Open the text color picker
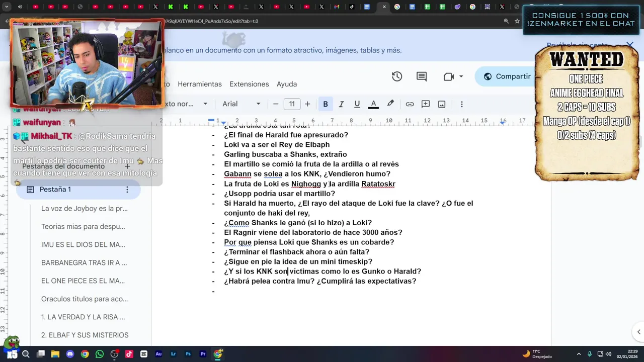This screenshot has height=362, width=644. [x=373, y=104]
